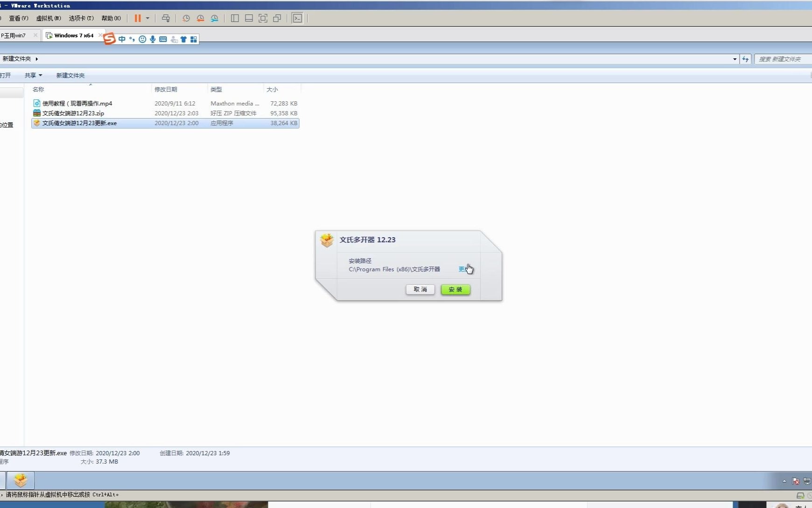This screenshot has height=508, width=812.
Task: Click the installer taskbar button
Action: (21, 480)
